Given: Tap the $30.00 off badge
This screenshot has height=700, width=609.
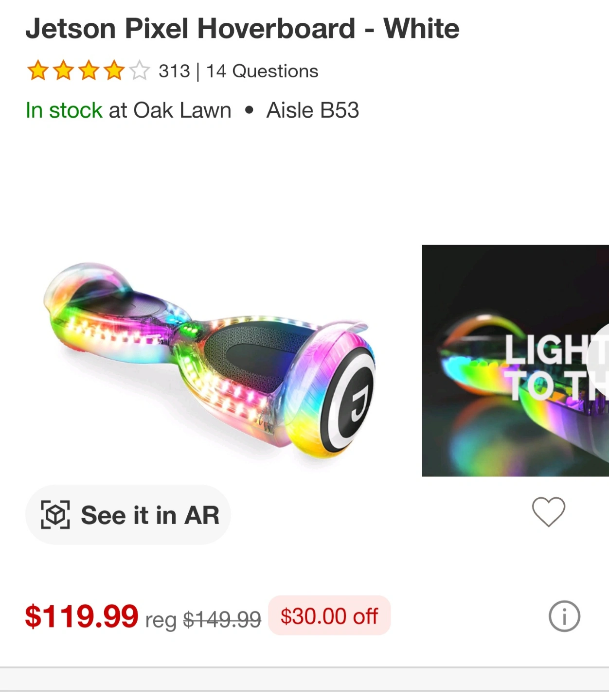Looking at the screenshot, I should tap(329, 615).
